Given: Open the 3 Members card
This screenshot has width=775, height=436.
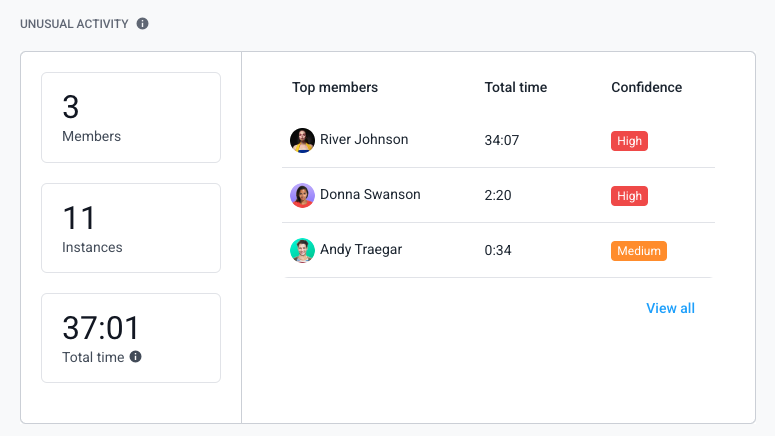Looking at the screenshot, I should click(131, 118).
